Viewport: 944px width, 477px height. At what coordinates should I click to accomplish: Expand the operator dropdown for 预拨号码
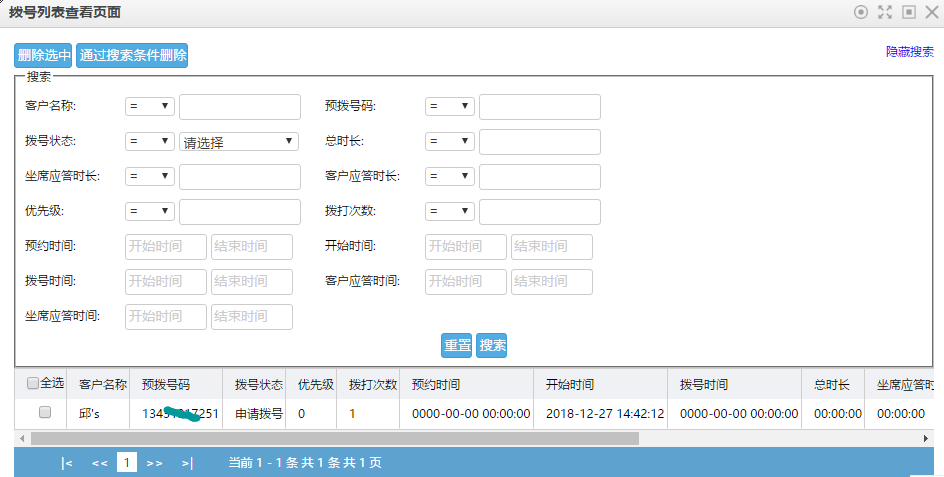450,106
